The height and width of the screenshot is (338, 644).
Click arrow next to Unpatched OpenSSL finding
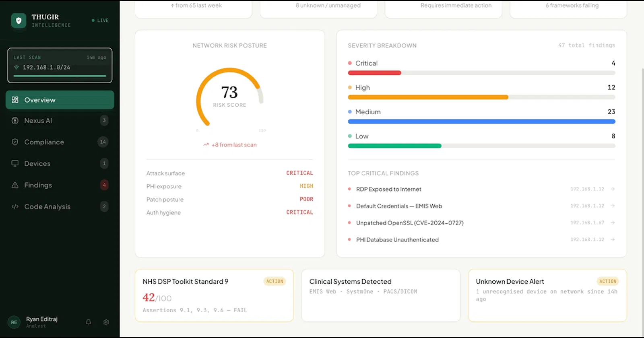613,223
